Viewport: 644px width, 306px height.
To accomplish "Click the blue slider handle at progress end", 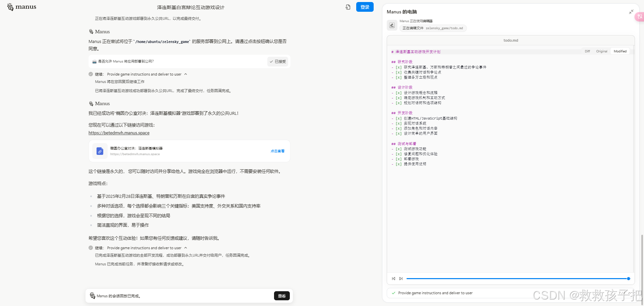I will coord(629,278).
